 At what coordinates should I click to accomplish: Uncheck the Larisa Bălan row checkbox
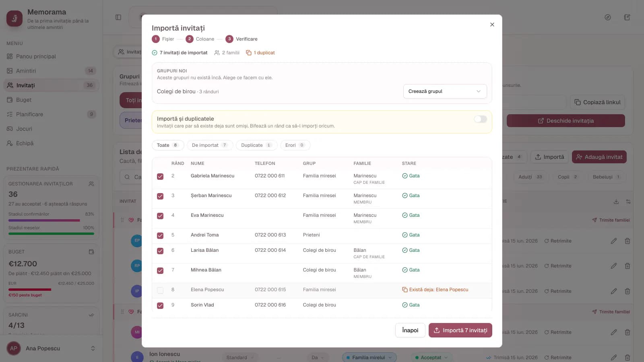pyautogui.click(x=160, y=251)
